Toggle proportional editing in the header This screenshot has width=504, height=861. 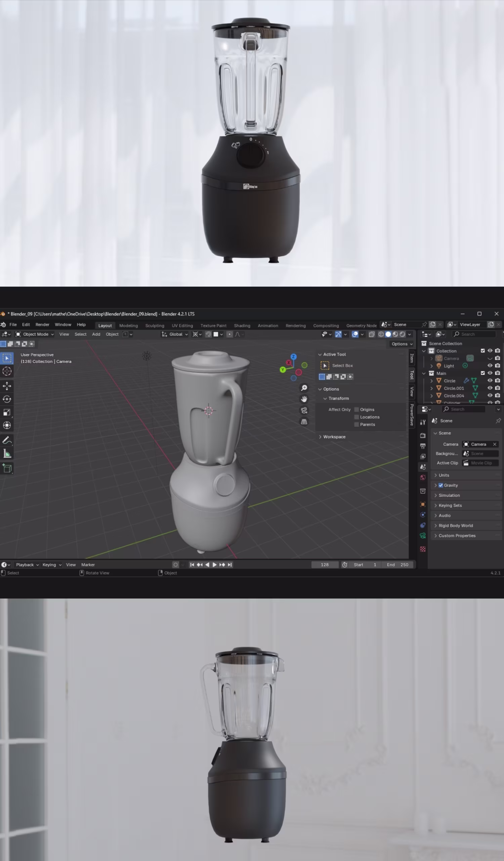click(x=229, y=334)
